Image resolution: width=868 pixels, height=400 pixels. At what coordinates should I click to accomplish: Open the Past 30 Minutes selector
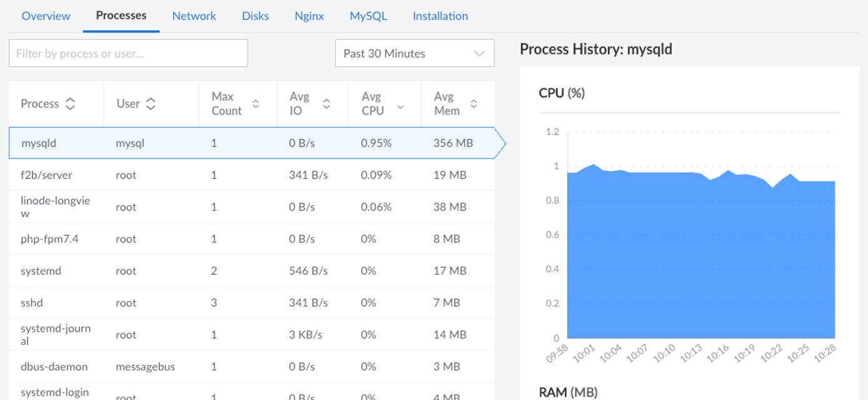414,53
